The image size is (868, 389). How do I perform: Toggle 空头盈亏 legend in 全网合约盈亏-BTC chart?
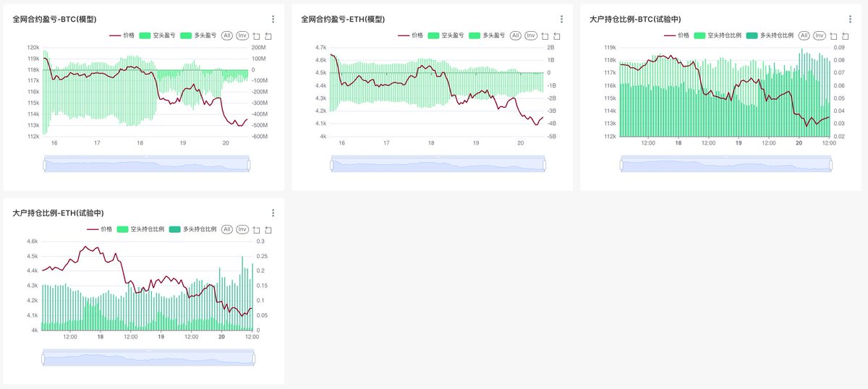158,35
